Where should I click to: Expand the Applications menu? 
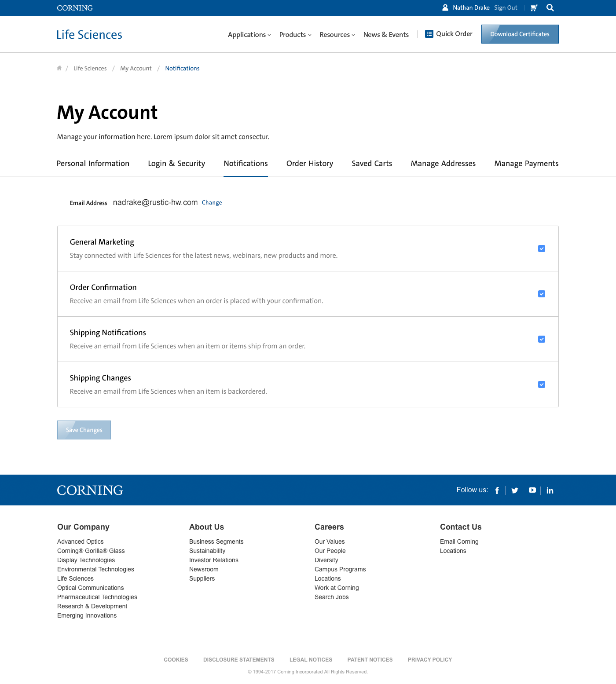coord(249,34)
